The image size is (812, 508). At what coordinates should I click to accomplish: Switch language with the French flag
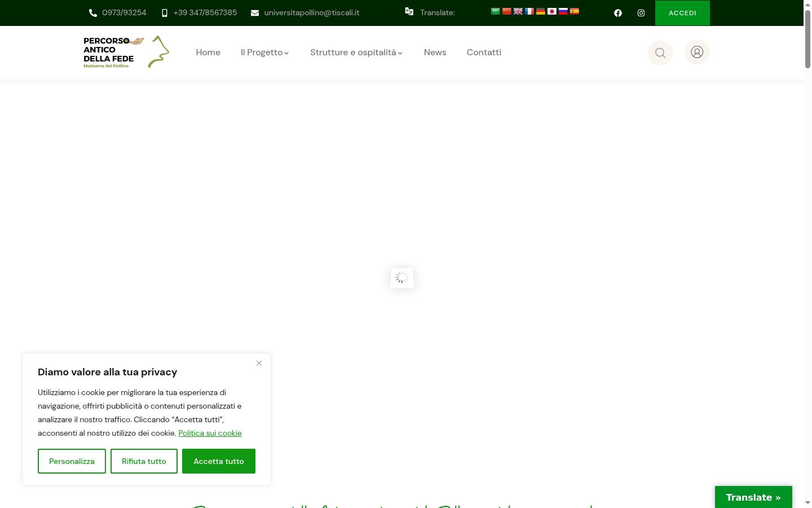(529, 11)
